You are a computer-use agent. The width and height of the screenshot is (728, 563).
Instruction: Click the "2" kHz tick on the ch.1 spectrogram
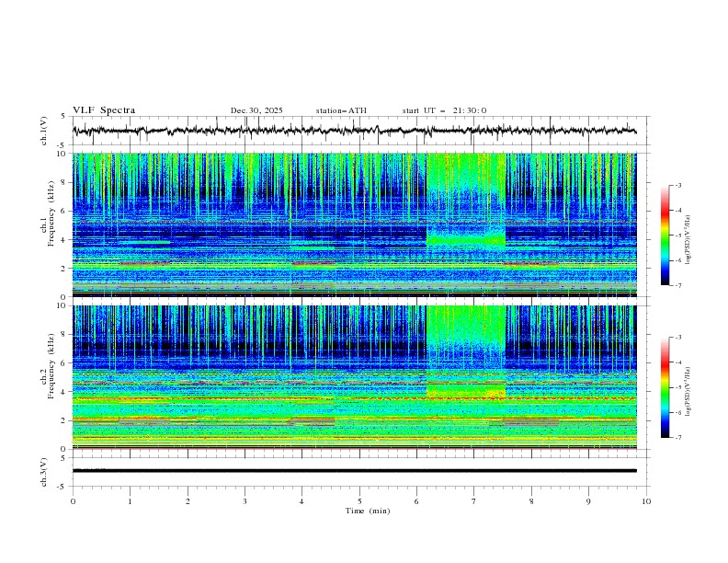(x=65, y=268)
